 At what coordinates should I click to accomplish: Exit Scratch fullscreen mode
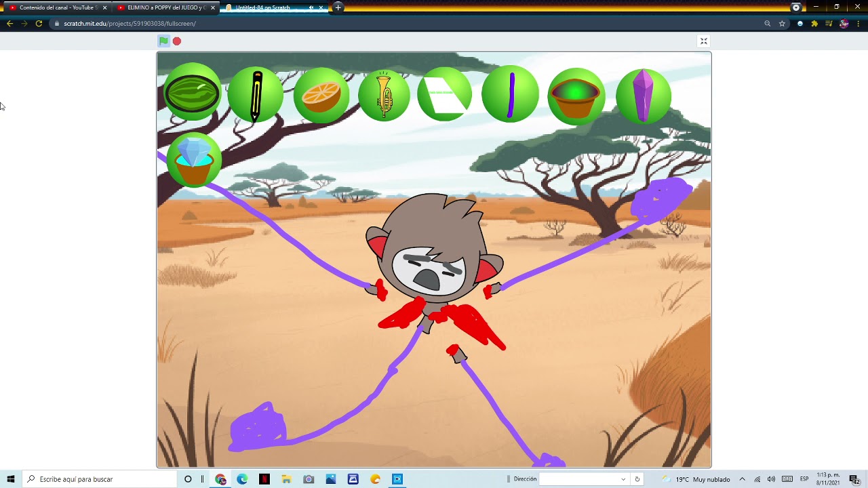(704, 41)
